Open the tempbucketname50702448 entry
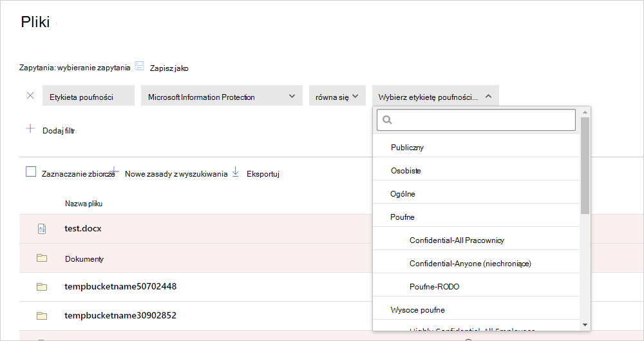 point(120,286)
